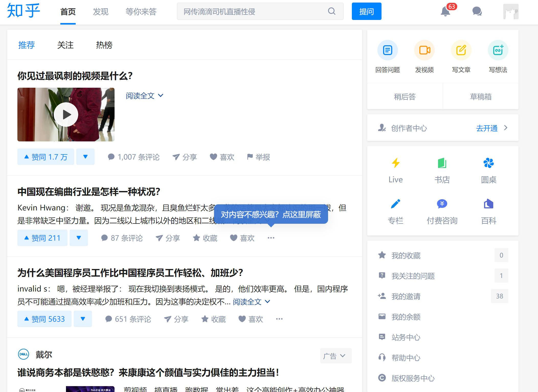This screenshot has width=538, height=392.
Task: Open the 发视频 tool
Action: click(424, 50)
